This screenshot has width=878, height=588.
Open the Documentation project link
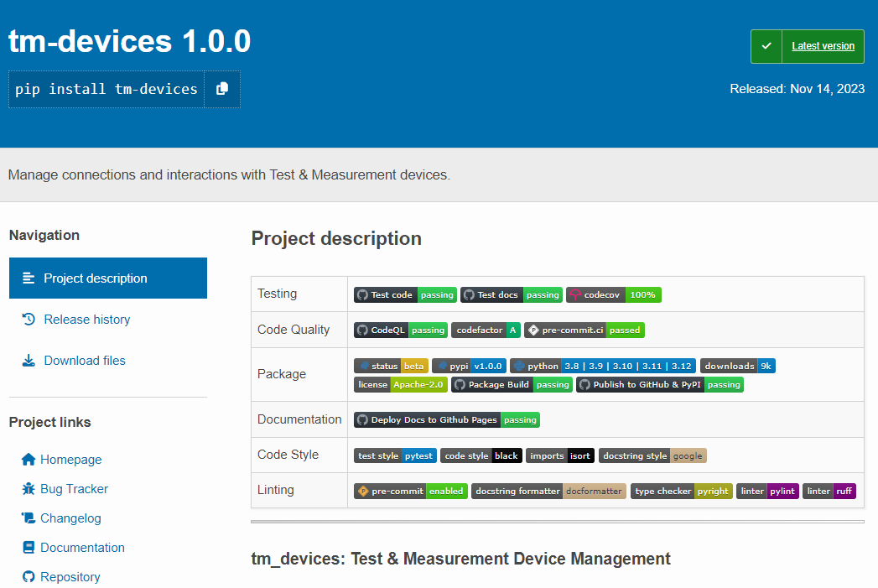pyautogui.click(x=82, y=548)
